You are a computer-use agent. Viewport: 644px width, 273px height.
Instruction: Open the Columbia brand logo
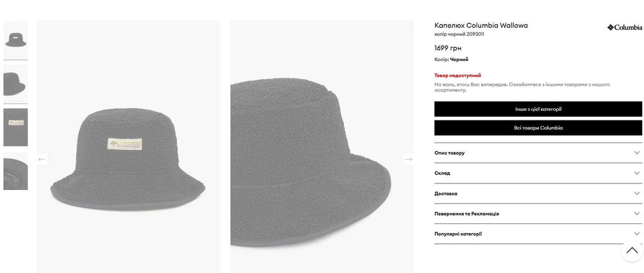[x=625, y=28]
